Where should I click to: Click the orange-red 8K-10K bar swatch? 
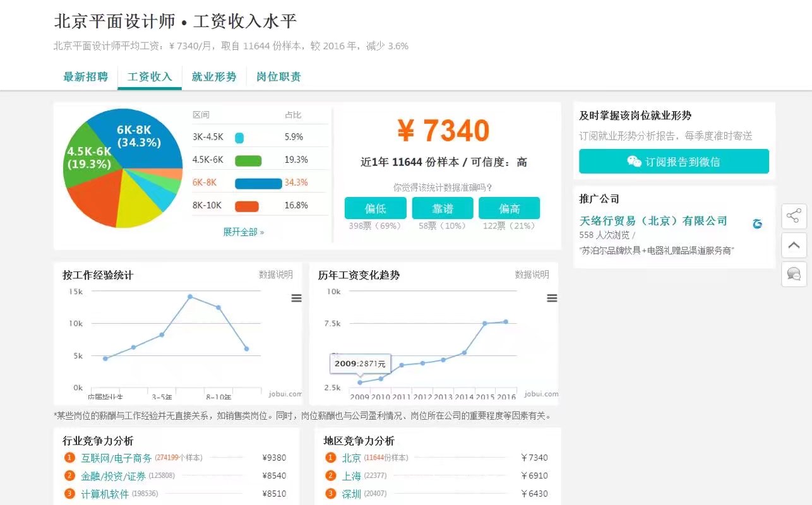point(247,206)
